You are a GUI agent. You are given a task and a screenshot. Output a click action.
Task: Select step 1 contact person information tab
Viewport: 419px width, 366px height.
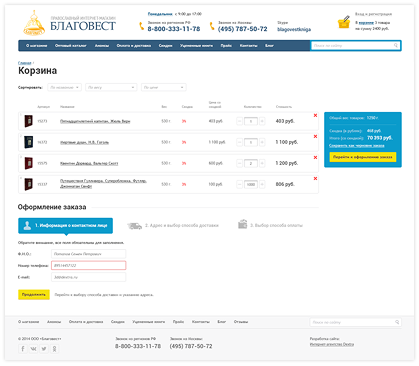click(65, 226)
